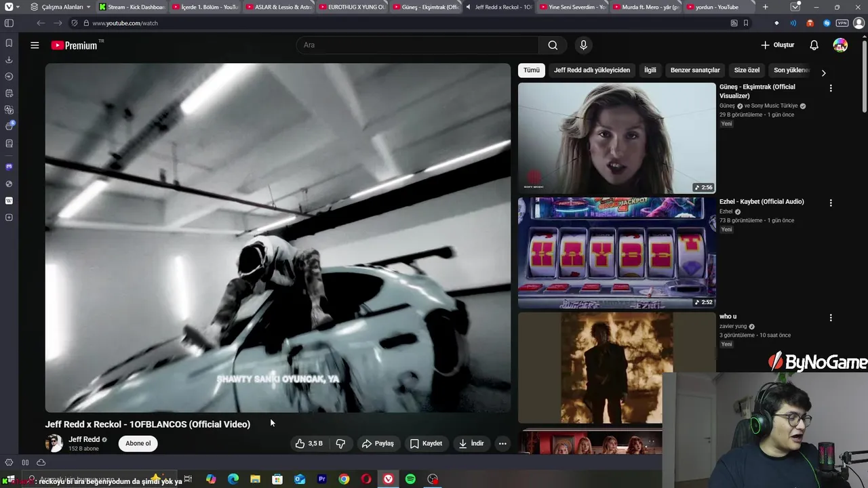Open Wikipedia web panel in sidebar

(9, 201)
